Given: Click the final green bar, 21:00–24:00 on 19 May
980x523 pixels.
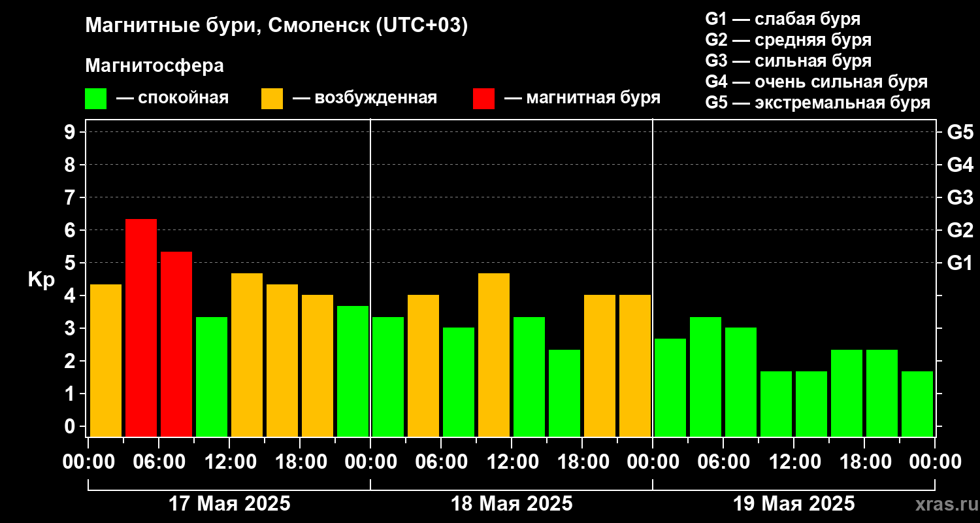Looking at the screenshot, I should pos(917,404).
